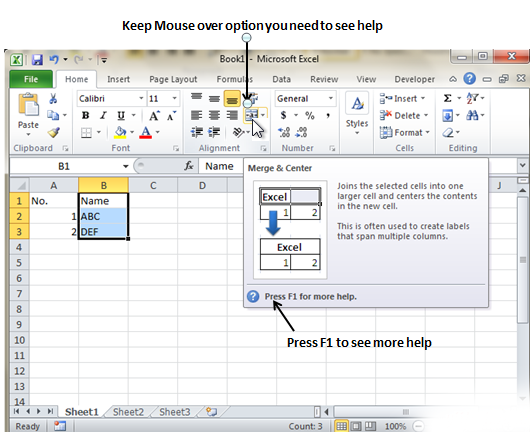Open the Calibri font name dropdown

[141, 98]
